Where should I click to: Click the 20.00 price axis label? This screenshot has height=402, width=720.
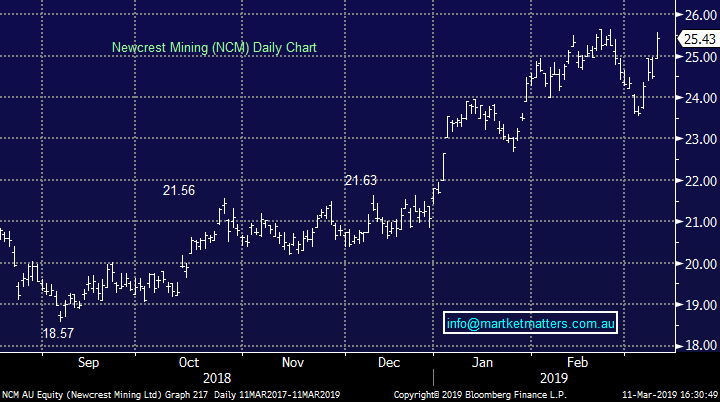tap(701, 264)
